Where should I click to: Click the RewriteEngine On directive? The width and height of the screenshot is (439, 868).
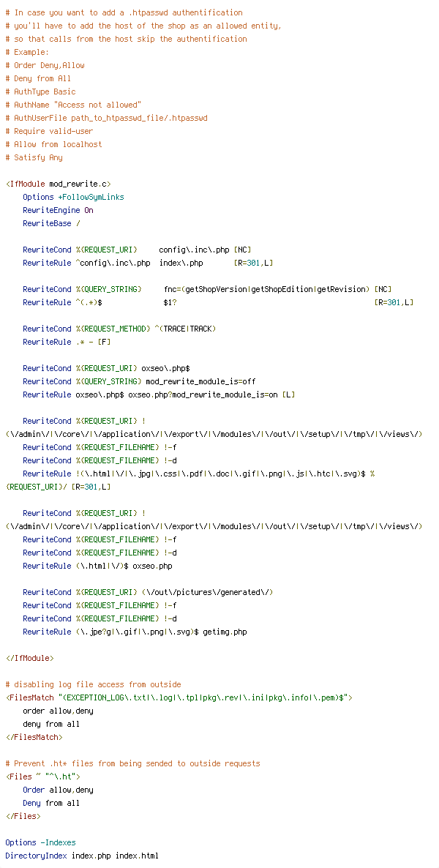click(x=58, y=210)
